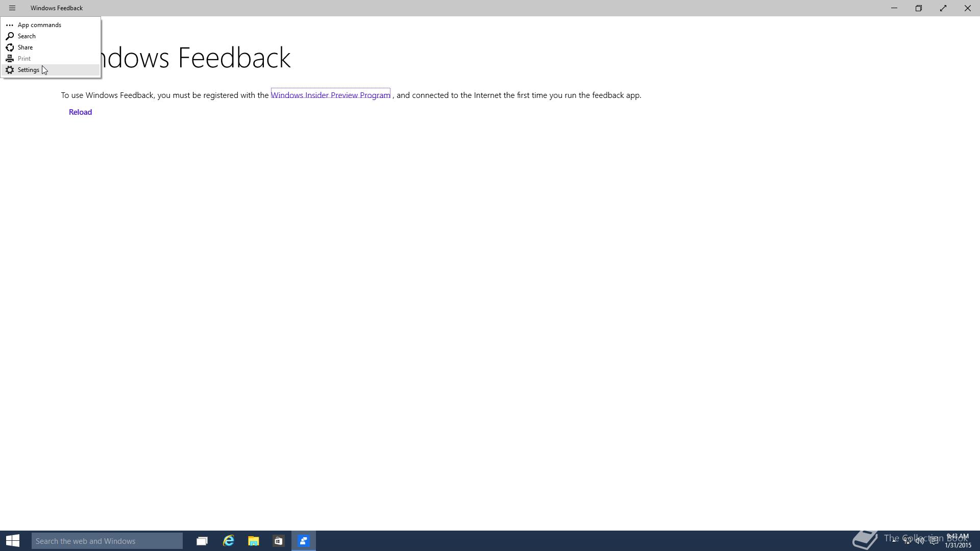Click the Search the web and Windows box

click(107, 541)
